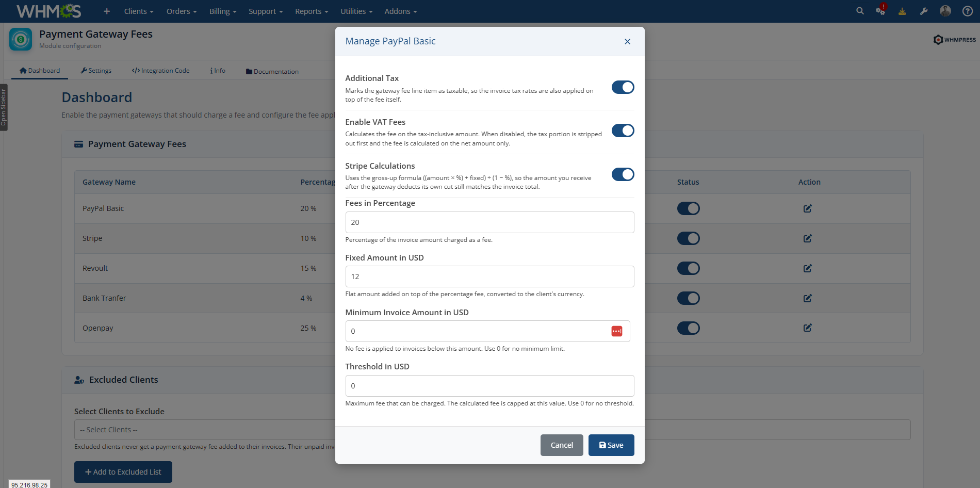Toggle the Additional Tax switch
Screen dimensions: 980x488
[623, 87]
